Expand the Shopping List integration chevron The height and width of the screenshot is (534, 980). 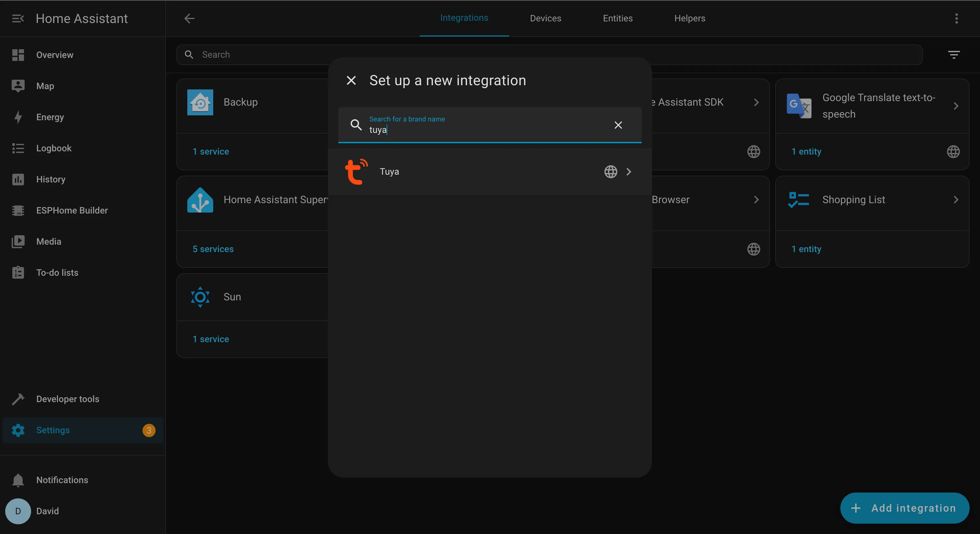tap(956, 200)
